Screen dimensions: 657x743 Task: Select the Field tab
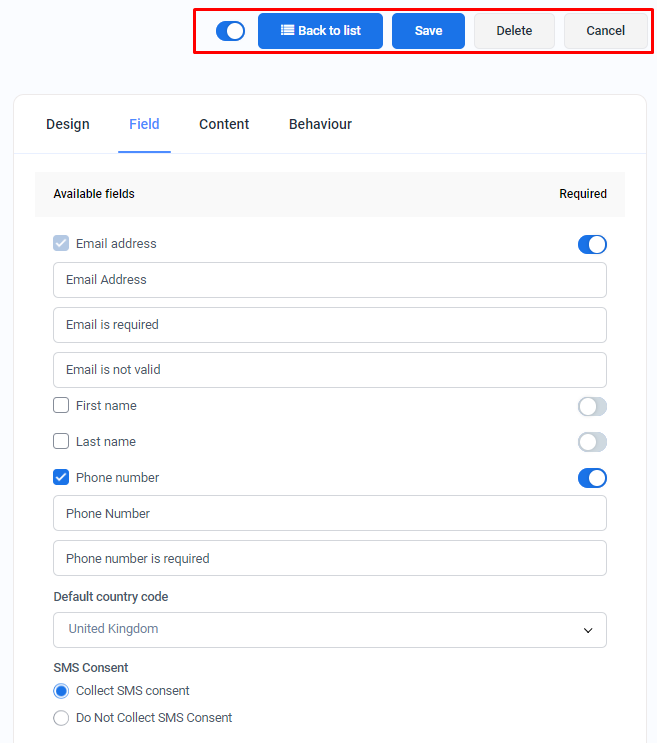tap(144, 124)
